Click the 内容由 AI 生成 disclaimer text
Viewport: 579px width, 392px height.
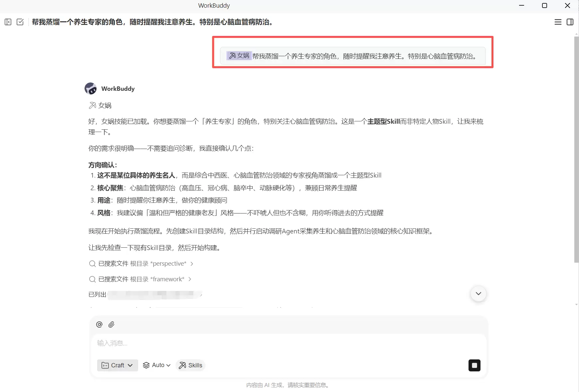(x=288, y=385)
